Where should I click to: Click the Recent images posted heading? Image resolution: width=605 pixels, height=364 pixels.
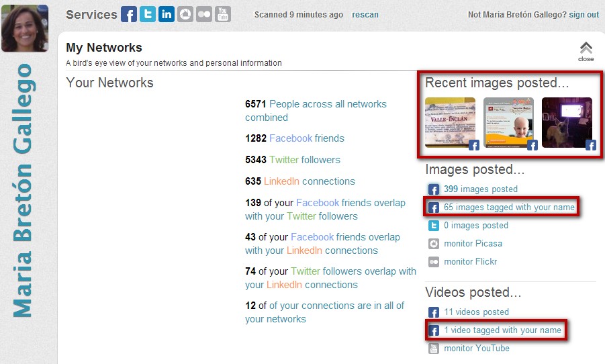[497, 83]
